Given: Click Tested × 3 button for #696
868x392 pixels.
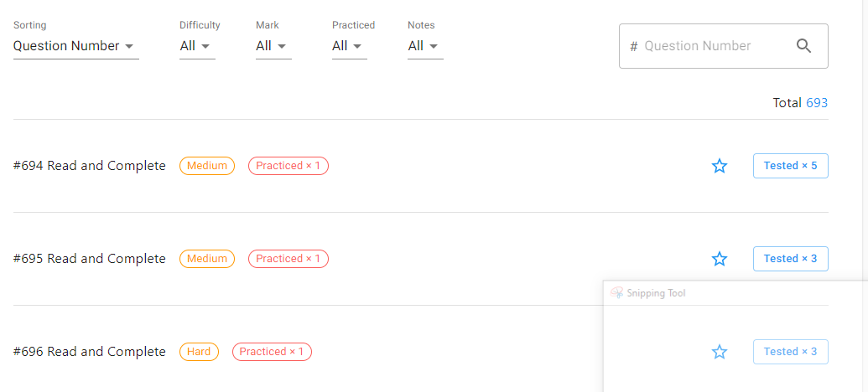Looking at the screenshot, I should 790,352.
